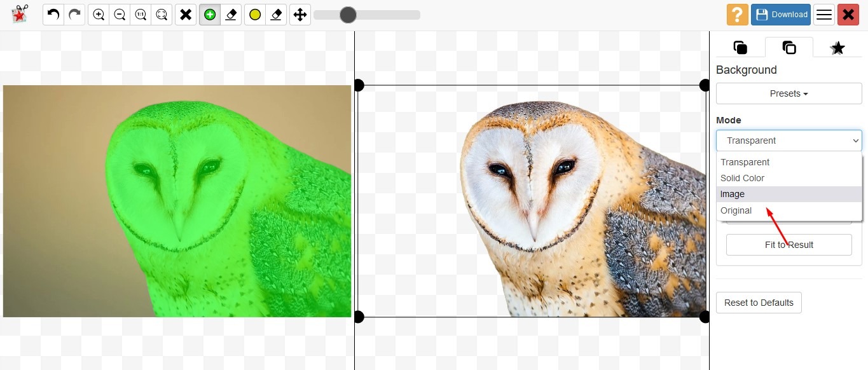Choose Image from the Mode list

point(789,194)
